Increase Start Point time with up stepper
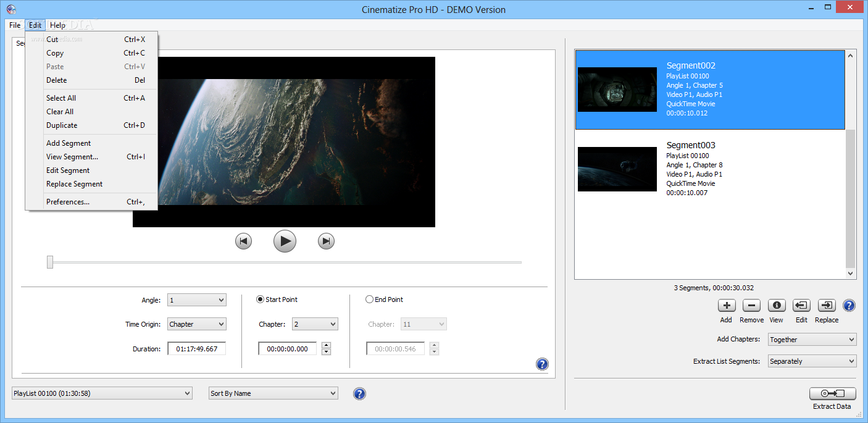The image size is (868, 423). point(327,345)
